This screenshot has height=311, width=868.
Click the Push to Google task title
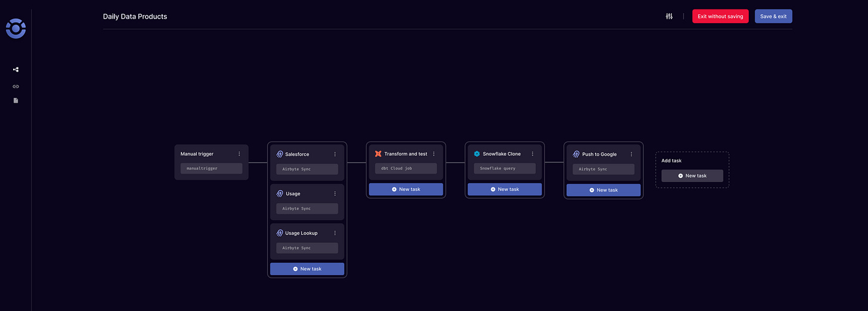[600, 154]
